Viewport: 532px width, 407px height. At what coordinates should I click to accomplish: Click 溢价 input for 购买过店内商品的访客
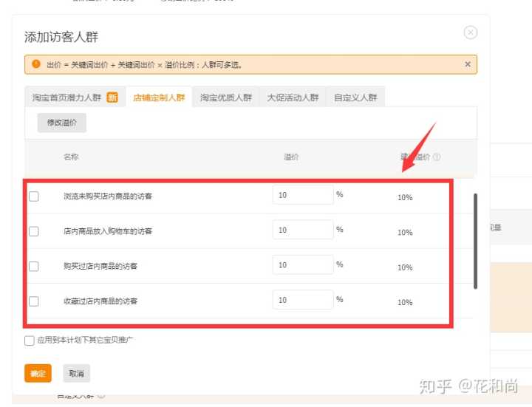303,264
